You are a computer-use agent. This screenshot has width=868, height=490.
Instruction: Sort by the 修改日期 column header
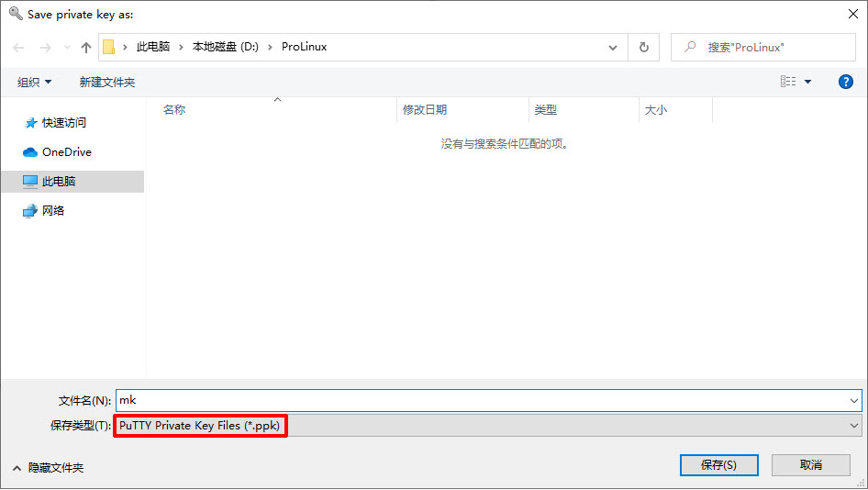click(x=425, y=109)
